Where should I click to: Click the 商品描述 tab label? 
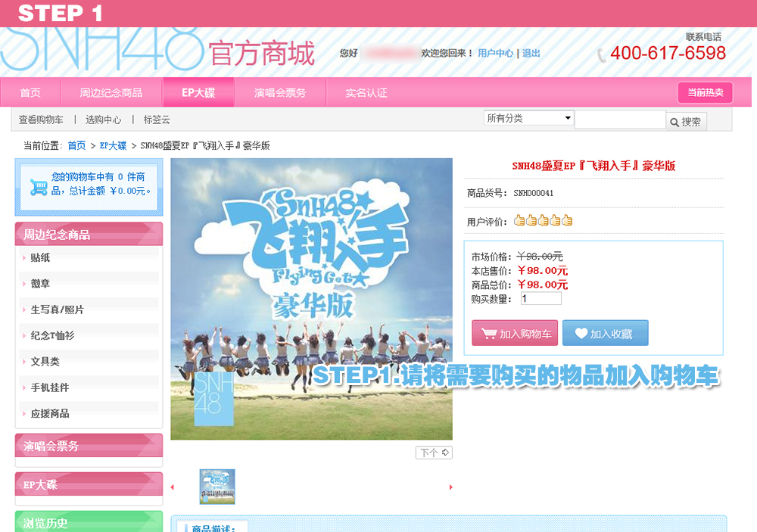pyautogui.click(x=213, y=528)
